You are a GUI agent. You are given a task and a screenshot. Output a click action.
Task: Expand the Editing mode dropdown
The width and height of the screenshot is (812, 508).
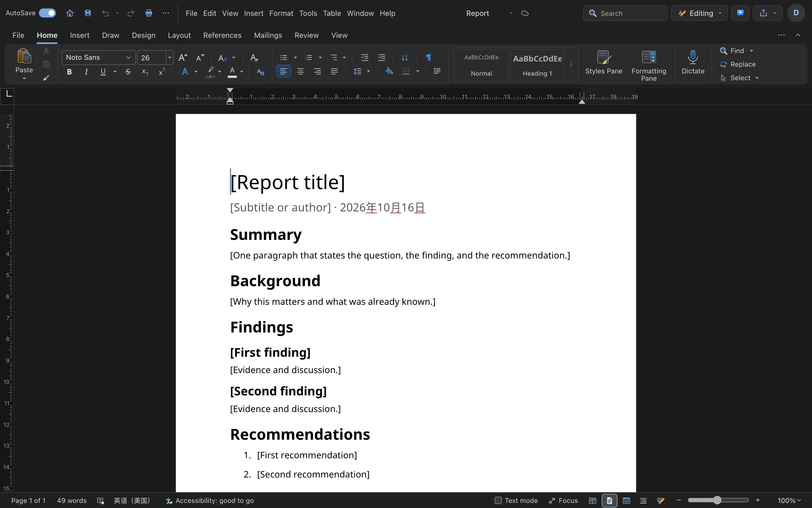(x=720, y=13)
